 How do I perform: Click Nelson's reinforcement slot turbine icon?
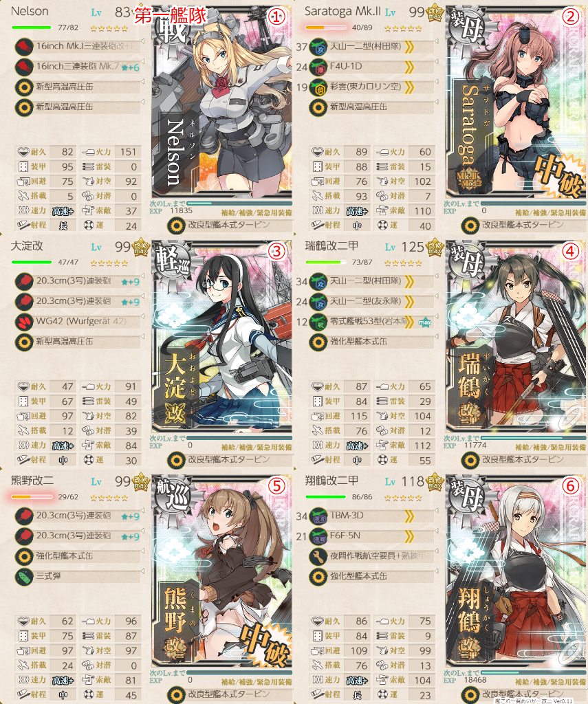coord(177,225)
